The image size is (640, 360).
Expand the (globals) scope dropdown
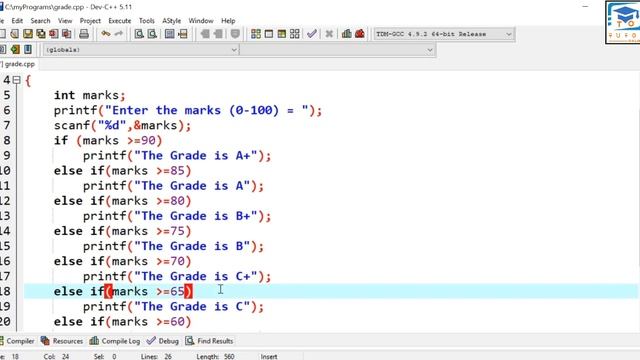click(x=141, y=50)
